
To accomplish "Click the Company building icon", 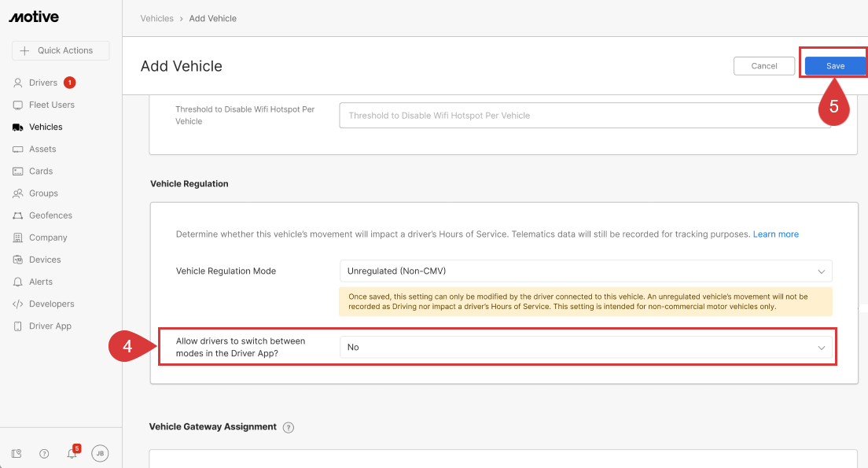I will point(18,238).
